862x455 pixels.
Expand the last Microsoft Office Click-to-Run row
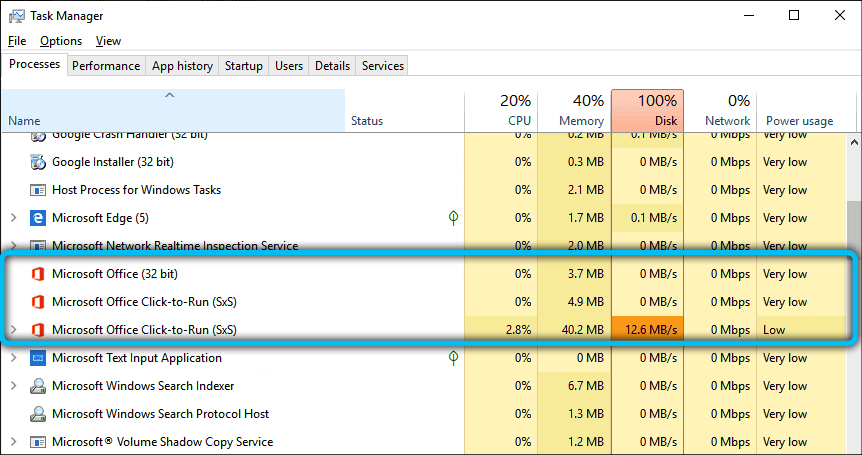pos(13,330)
